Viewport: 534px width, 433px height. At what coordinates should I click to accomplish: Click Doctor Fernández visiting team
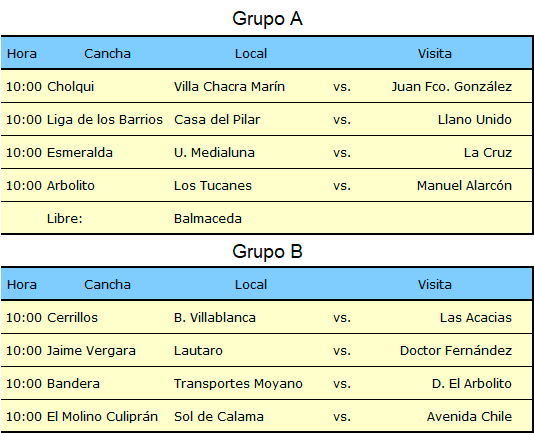coord(456,351)
